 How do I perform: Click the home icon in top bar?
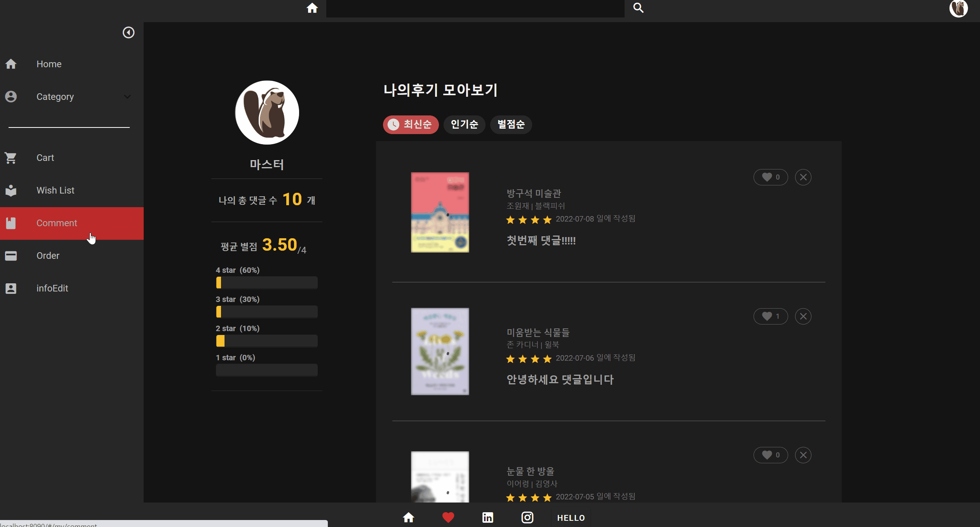312,8
